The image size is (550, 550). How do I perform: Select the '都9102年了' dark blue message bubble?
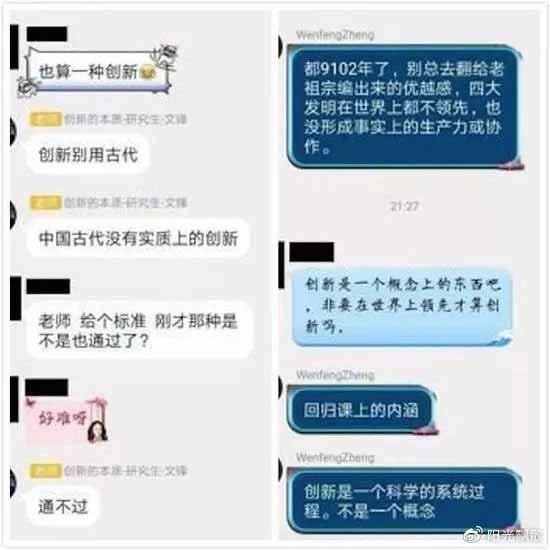(x=404, y=107)
